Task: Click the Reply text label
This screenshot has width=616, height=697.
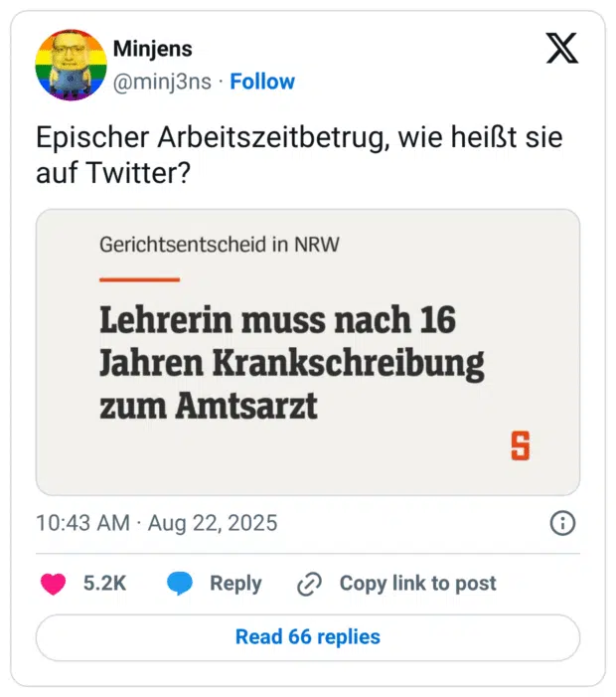Action: [235, 584]
